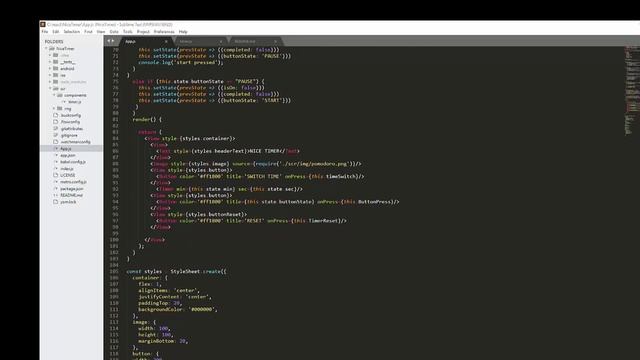Image resolution: width=640 pixels, height=360 pixels.
Task: Expand the node_modules folder arrow
Action: tap(50, 82)
